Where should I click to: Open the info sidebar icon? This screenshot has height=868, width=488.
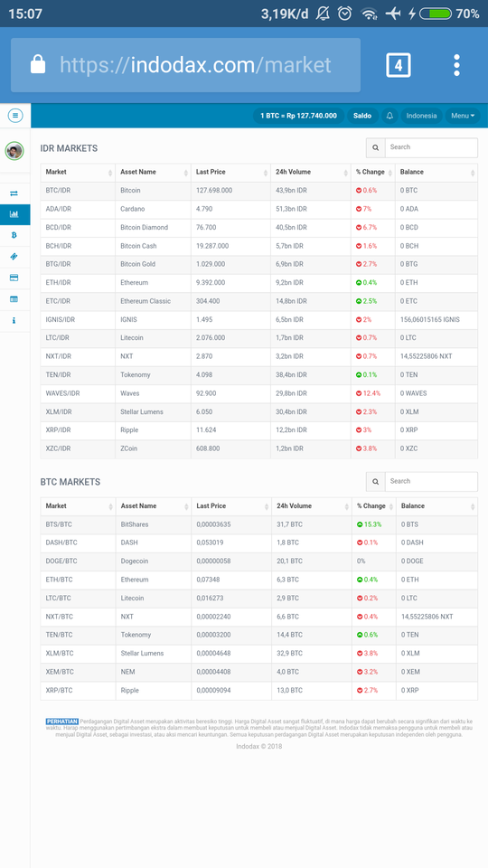[x=14, y=320]
